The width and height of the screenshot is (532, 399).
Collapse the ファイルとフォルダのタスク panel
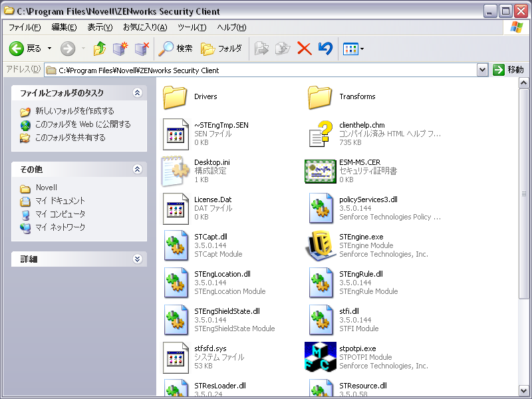click(x=137, y=92)
